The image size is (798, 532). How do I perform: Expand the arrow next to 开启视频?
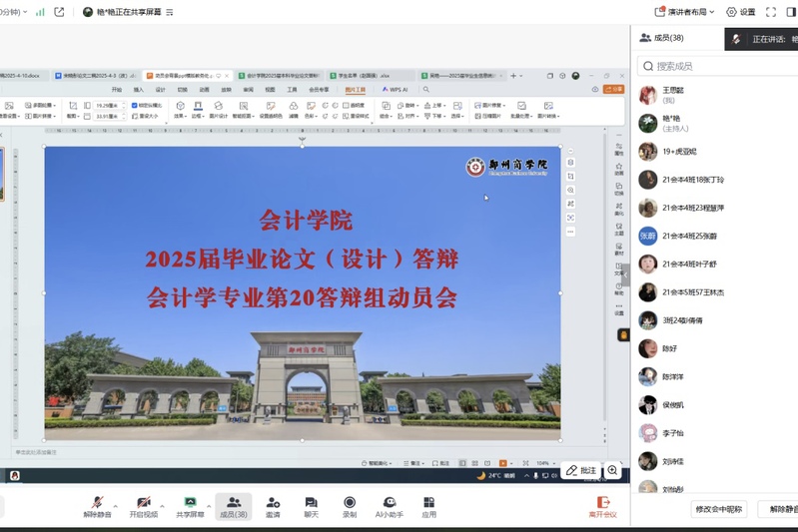coord(162,503)
